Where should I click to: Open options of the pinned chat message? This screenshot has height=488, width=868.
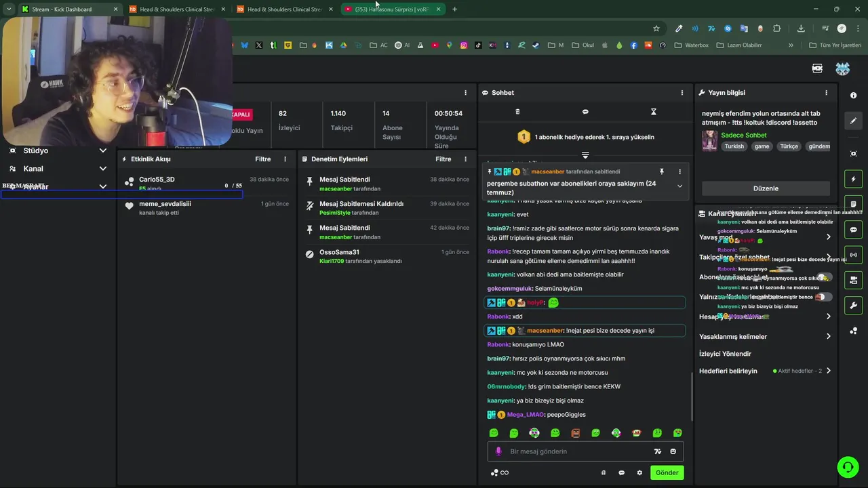coord(680,172)
